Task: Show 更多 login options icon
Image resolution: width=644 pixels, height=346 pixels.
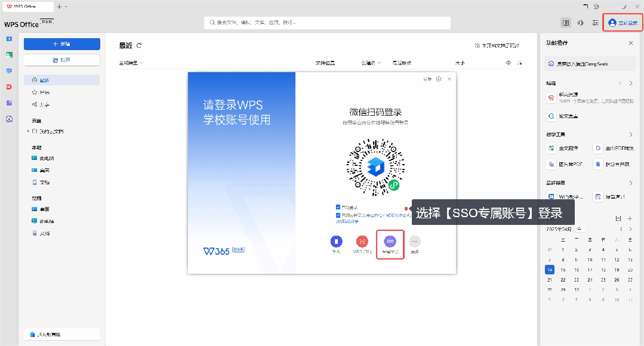Action: 415,242
